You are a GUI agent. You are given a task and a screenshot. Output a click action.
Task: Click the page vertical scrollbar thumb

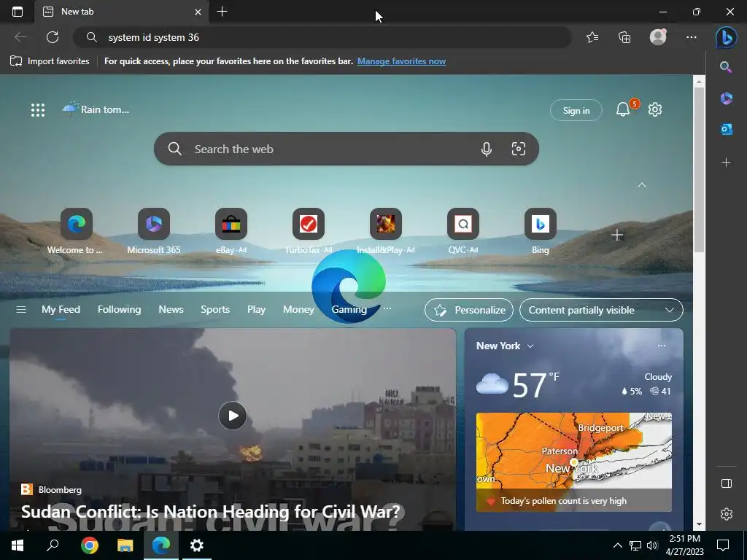699,169
